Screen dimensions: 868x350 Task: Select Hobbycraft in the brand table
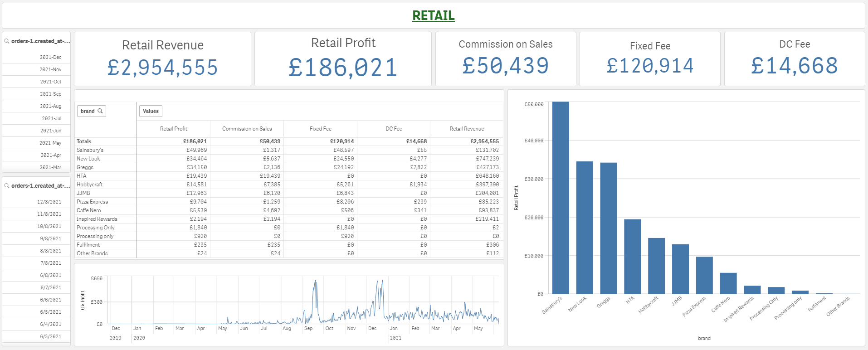point(90,185)
